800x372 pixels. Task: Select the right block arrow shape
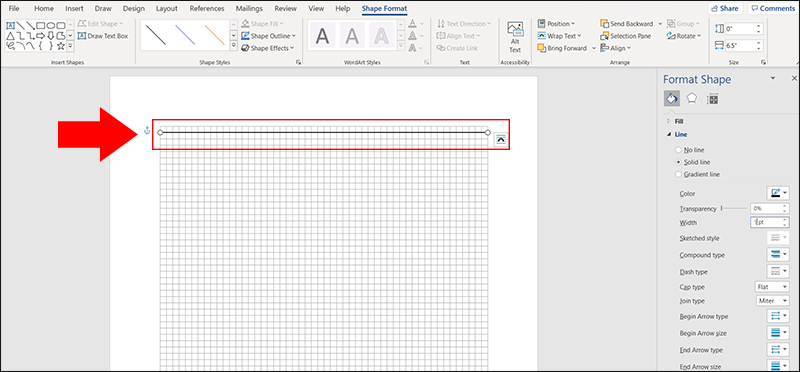click(41, 36)
